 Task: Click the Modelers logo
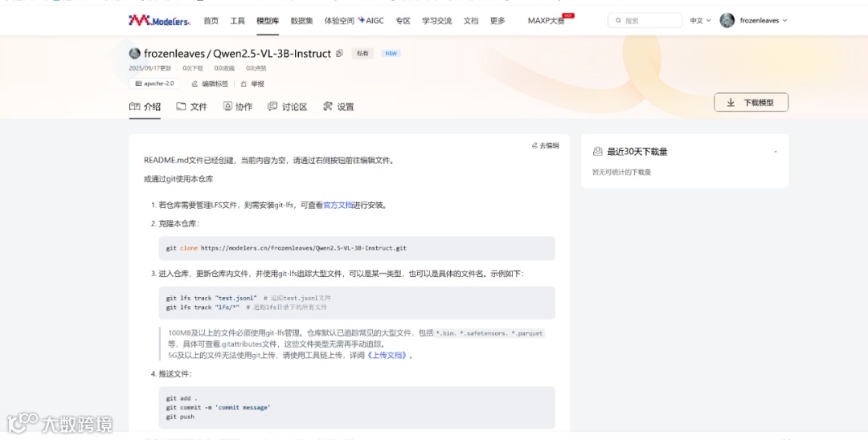click(159, 20)
